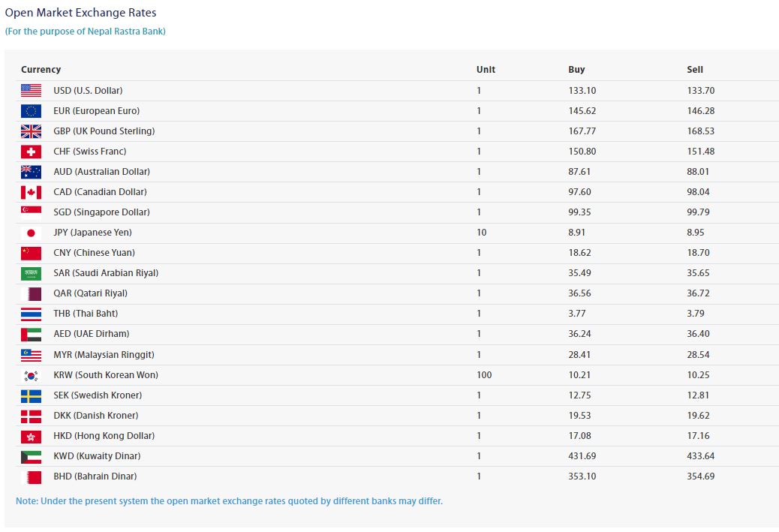The image size is (779, 532).
Task: Click the Sell column header
Action: tap(695, 70)
